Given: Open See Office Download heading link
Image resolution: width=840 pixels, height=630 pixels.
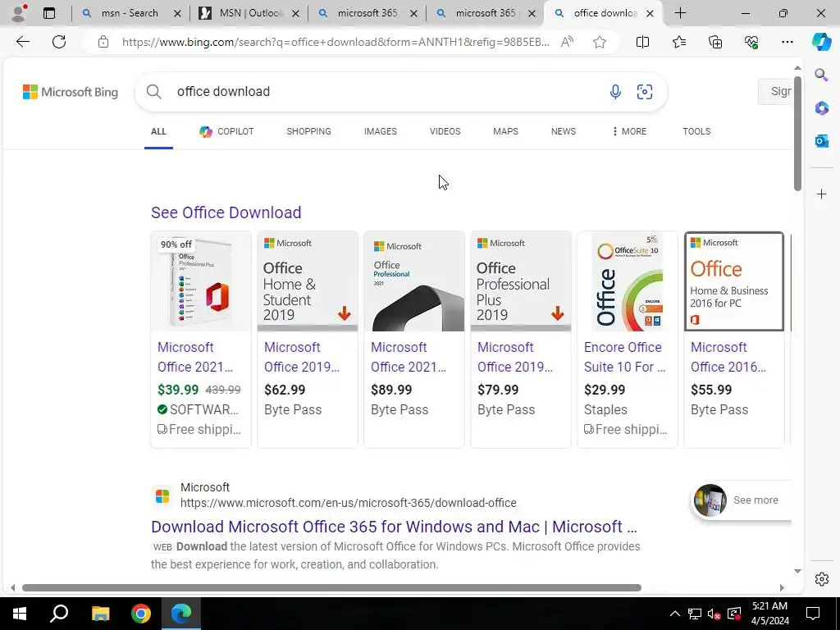Looking at the screenshot, I should pos(226,212).
